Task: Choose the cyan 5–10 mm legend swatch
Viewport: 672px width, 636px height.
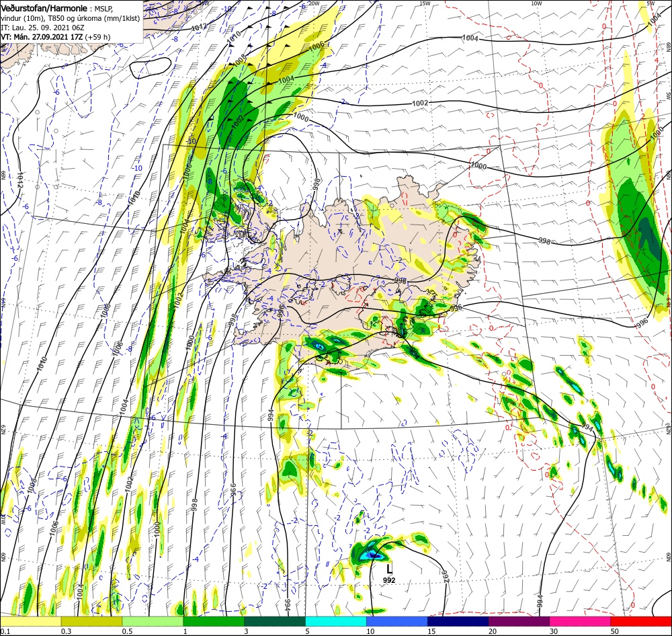Action: pyautogui.click(x=336, y=621)
